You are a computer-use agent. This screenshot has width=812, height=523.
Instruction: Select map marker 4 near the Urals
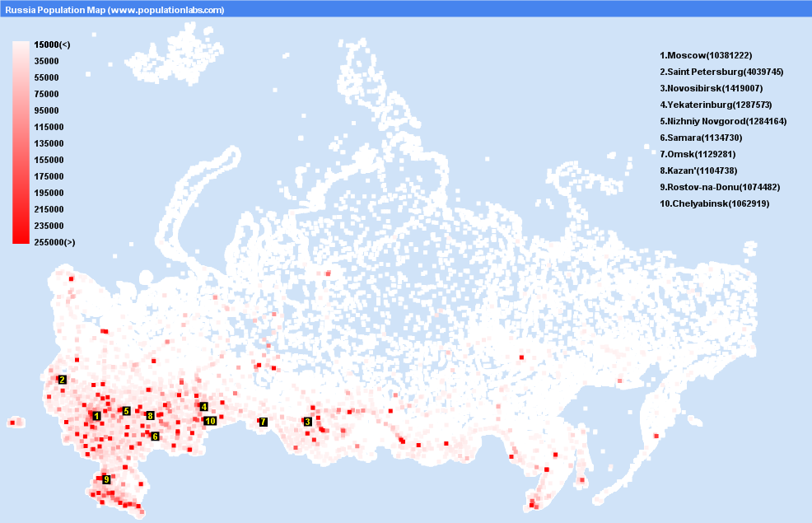point(203,406)
